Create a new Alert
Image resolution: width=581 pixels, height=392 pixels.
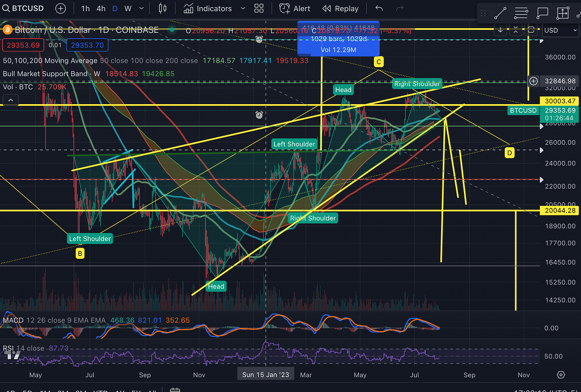[295, 8]
